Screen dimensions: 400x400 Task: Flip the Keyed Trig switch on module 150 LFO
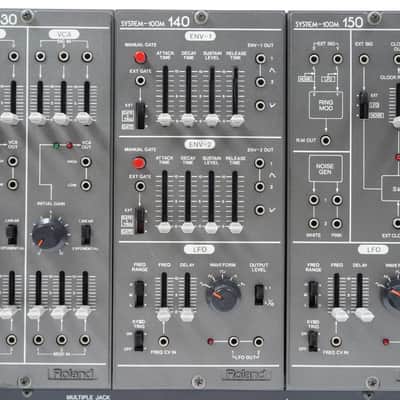pos(313,341)
